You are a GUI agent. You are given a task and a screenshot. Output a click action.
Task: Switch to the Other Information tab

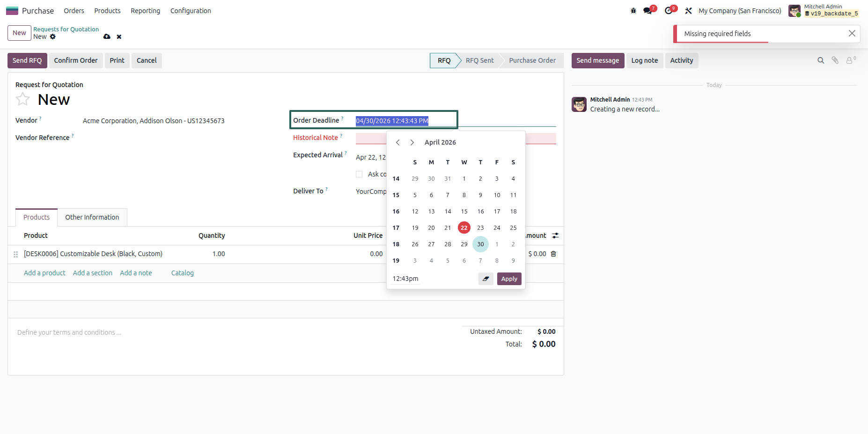92,217
